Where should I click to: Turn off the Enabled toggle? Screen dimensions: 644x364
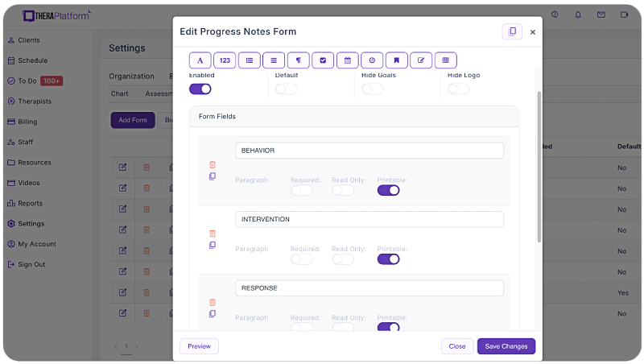(200, 89)
